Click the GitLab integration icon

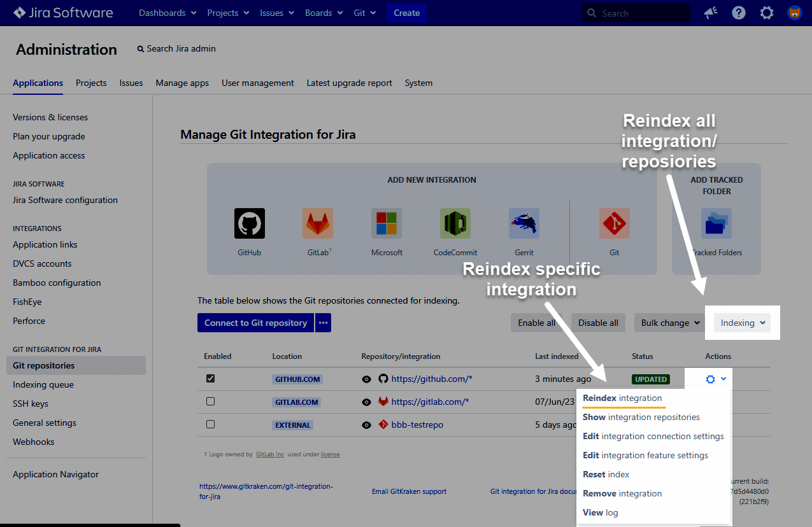pyautogui.click(x=317, y=224)
